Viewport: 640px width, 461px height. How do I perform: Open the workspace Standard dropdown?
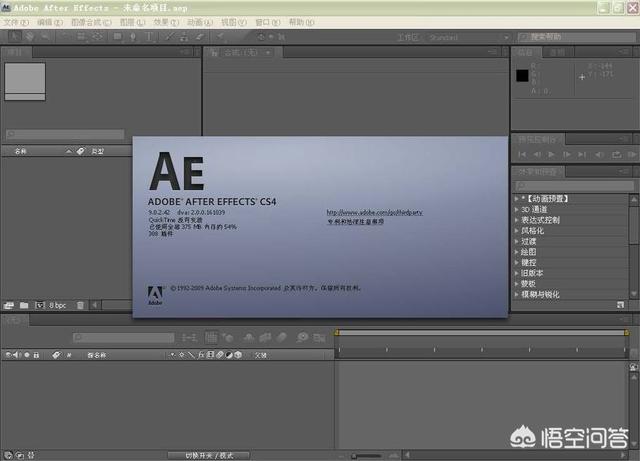coord(468,38)
